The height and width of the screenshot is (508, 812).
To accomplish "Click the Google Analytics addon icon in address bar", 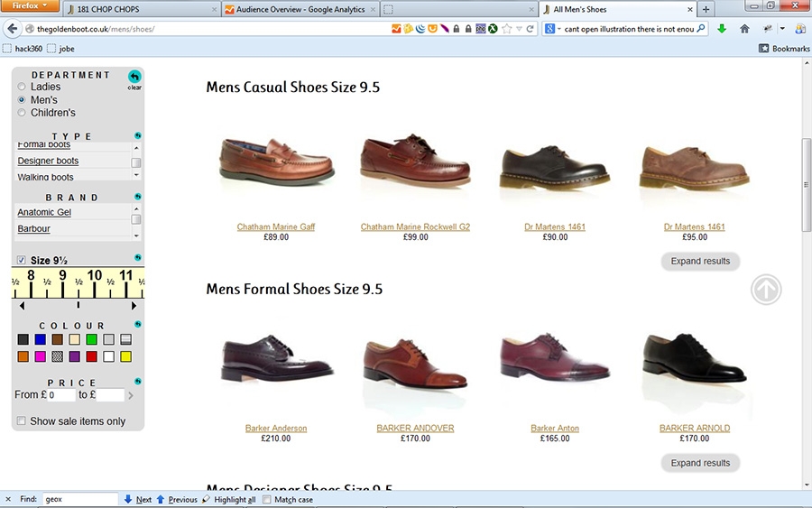I will pyautogui.click(x=396, y=29).
